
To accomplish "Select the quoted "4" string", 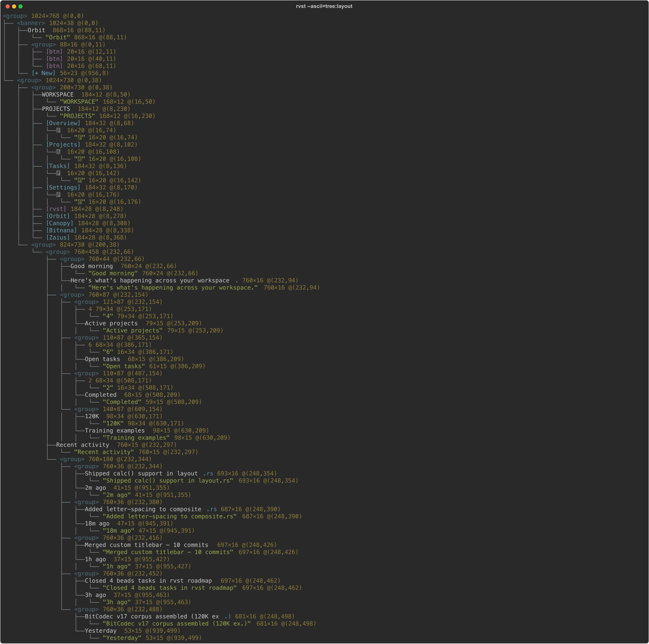I will click(x=108, y=316).
